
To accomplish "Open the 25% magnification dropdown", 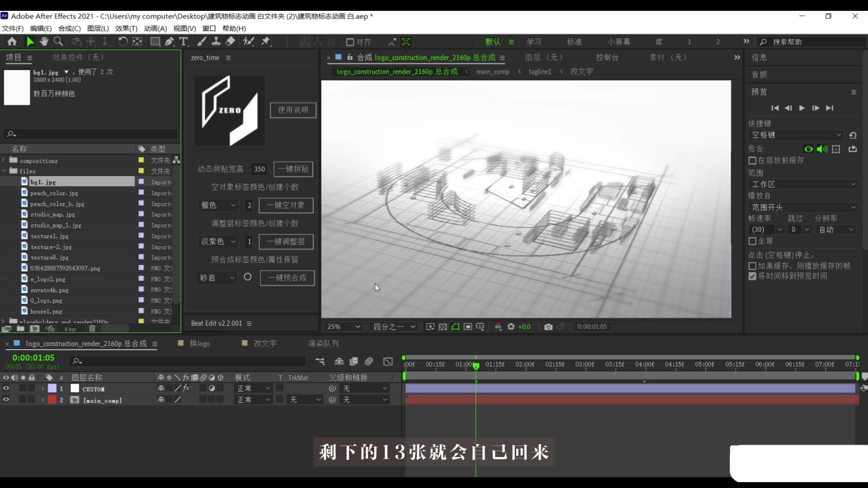I will (344, 327).
